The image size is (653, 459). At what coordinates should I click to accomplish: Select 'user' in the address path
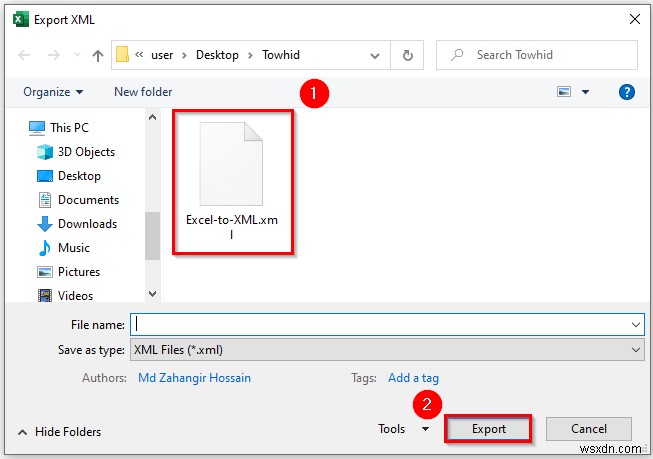pyautogui.click(x=162, y=55)
